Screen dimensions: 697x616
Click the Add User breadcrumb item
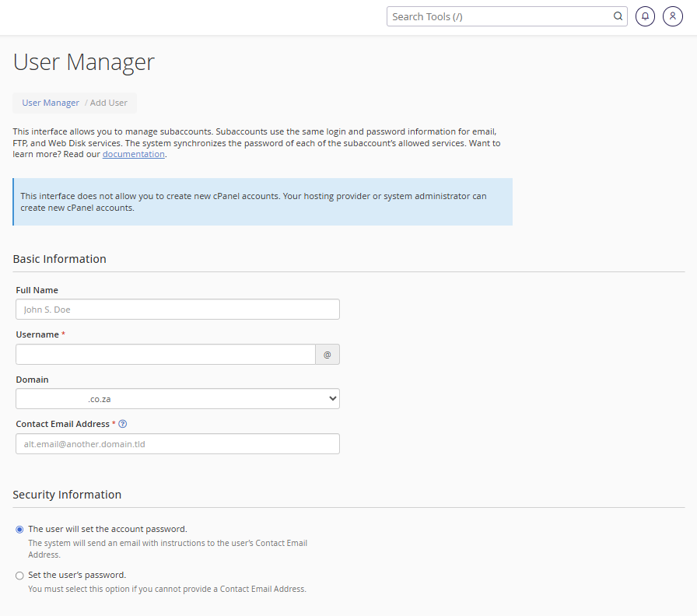[108, 102]
